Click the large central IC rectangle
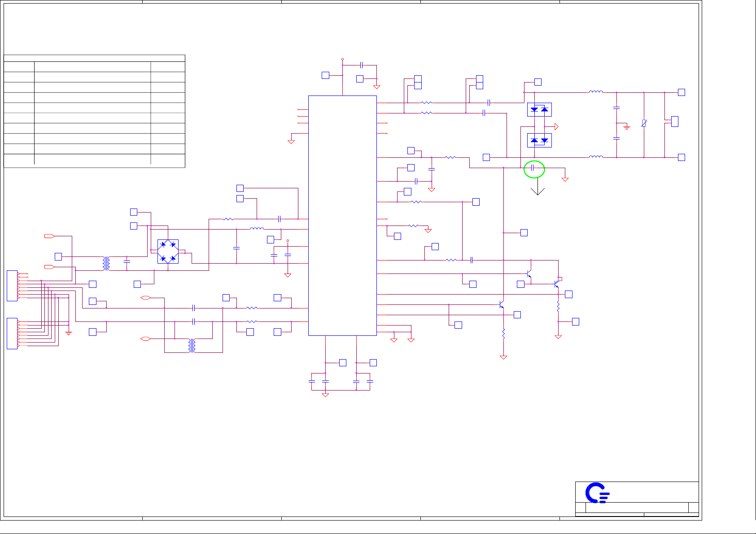 (x=342, y=215)
